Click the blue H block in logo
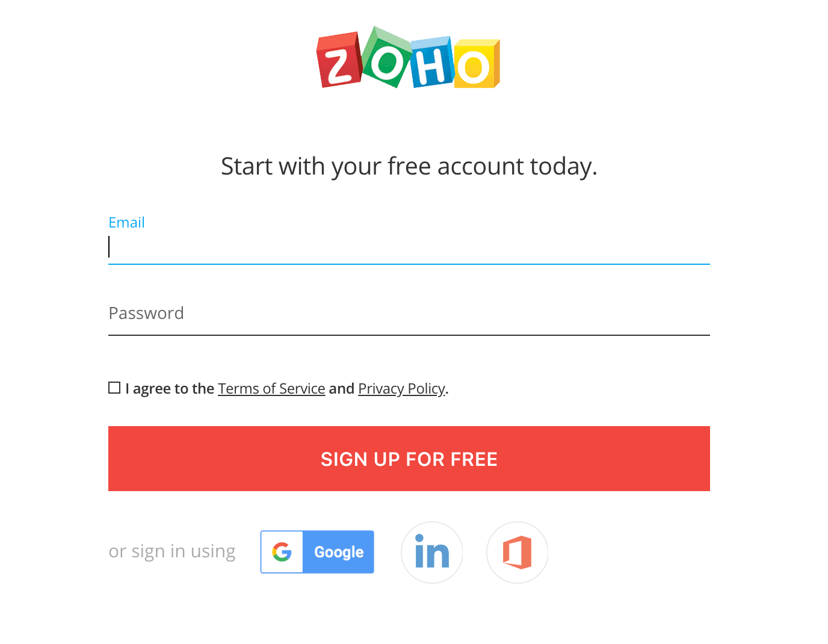Image resolution: width=828 pixels, height=644 pixels. [431, 64]
